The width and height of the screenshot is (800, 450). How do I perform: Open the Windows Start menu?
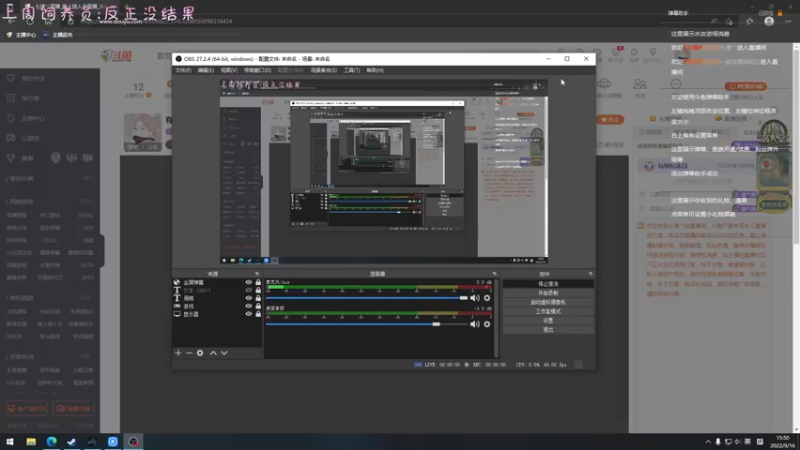click(10, 441)
